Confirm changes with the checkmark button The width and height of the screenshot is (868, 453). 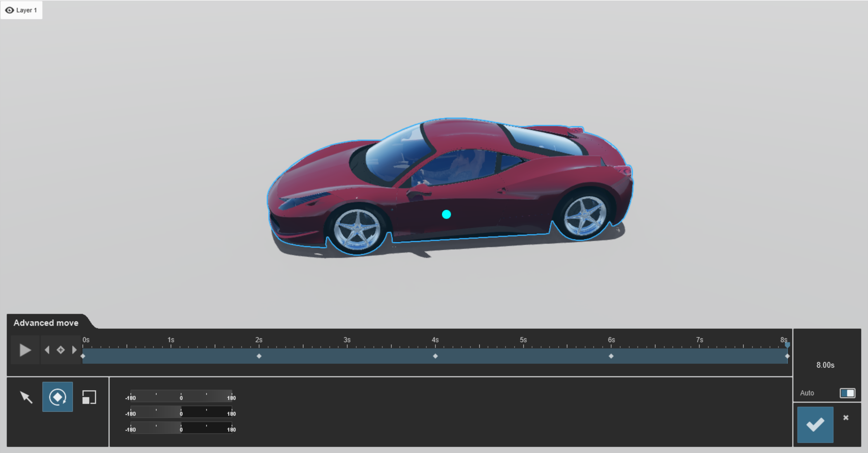(815, 424)
